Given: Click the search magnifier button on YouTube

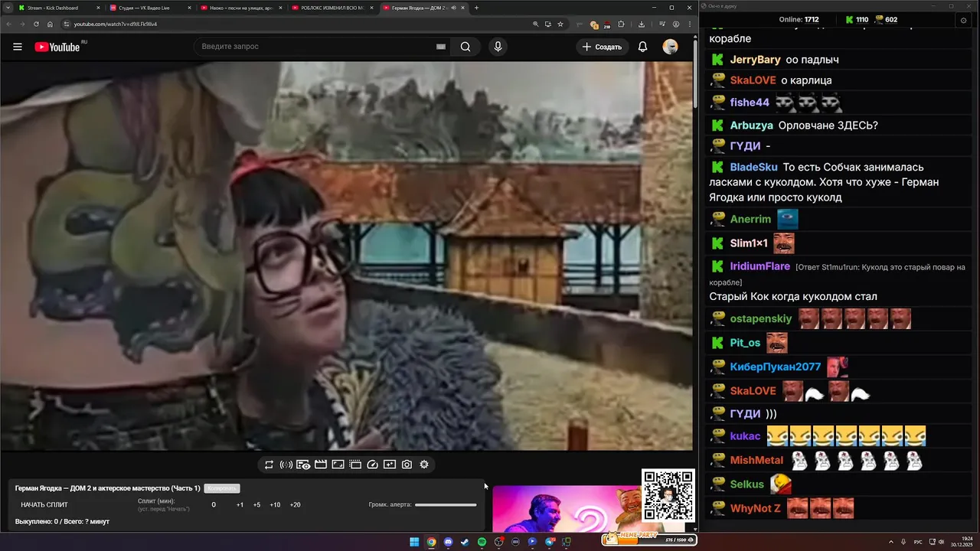Looking at the screenshot, I should point(465,47).
